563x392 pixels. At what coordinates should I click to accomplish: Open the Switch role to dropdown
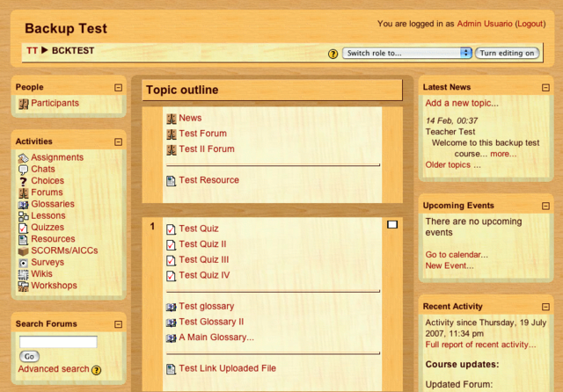click(406, 53)
